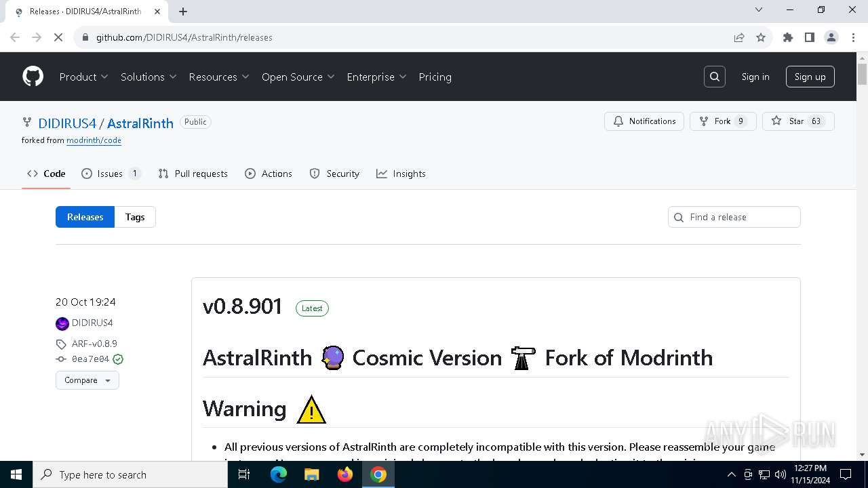Expand the Product menu
868x488 pixels.
pyautogui.click(x=84, y=77)
